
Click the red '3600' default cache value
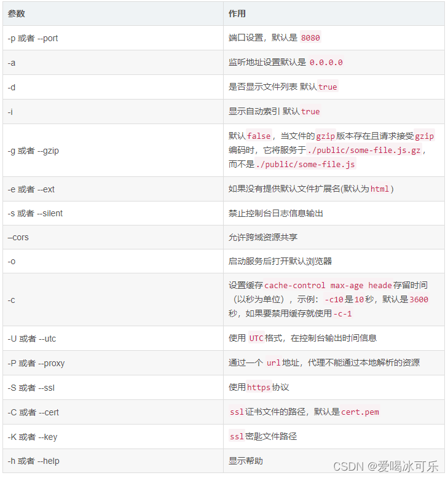pyautogui.click(x=419, y=300)
